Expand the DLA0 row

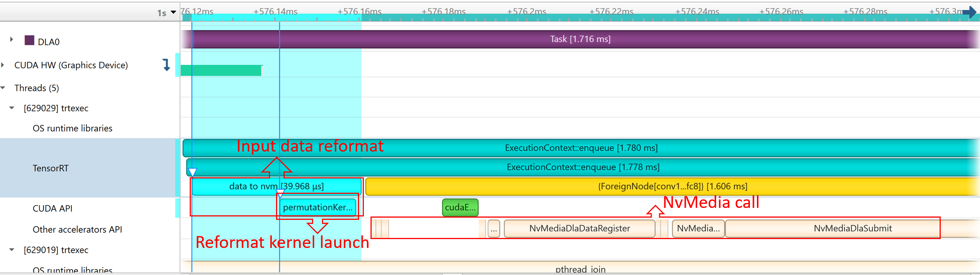[x=11, y=39]
